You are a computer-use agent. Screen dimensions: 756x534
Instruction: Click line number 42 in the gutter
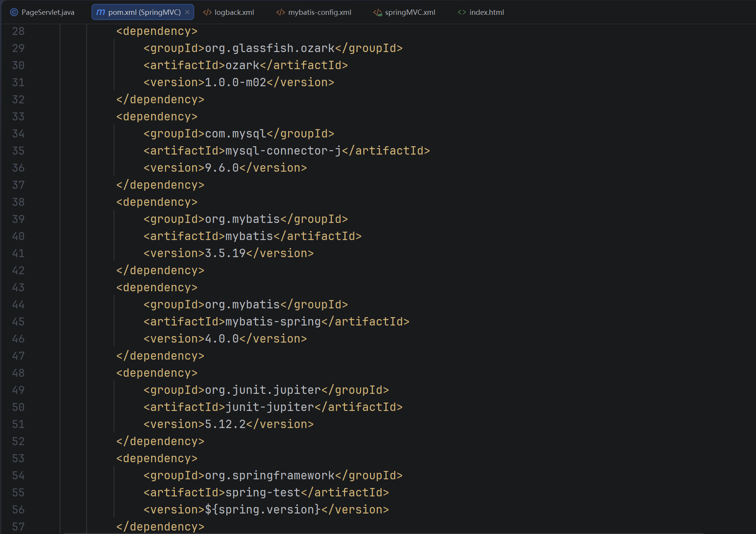[x=18, y=270]
